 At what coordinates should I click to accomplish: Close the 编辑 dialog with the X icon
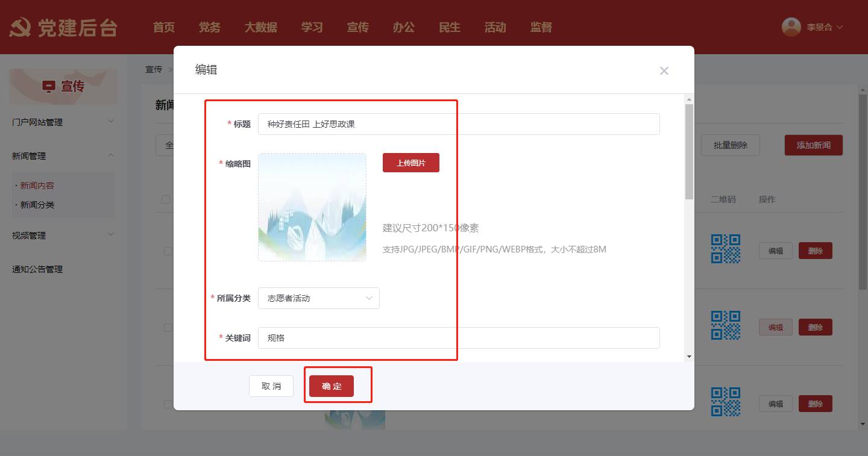(664, 71)
